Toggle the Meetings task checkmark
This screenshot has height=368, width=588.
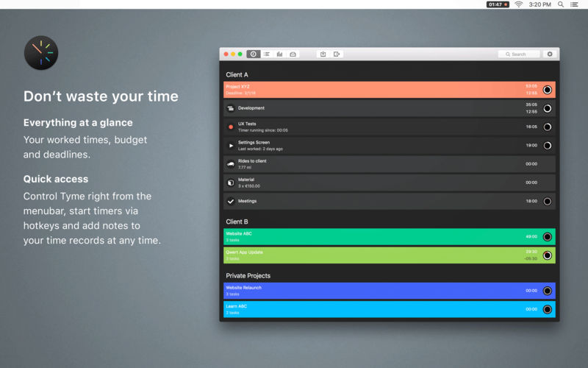point(231,201)
